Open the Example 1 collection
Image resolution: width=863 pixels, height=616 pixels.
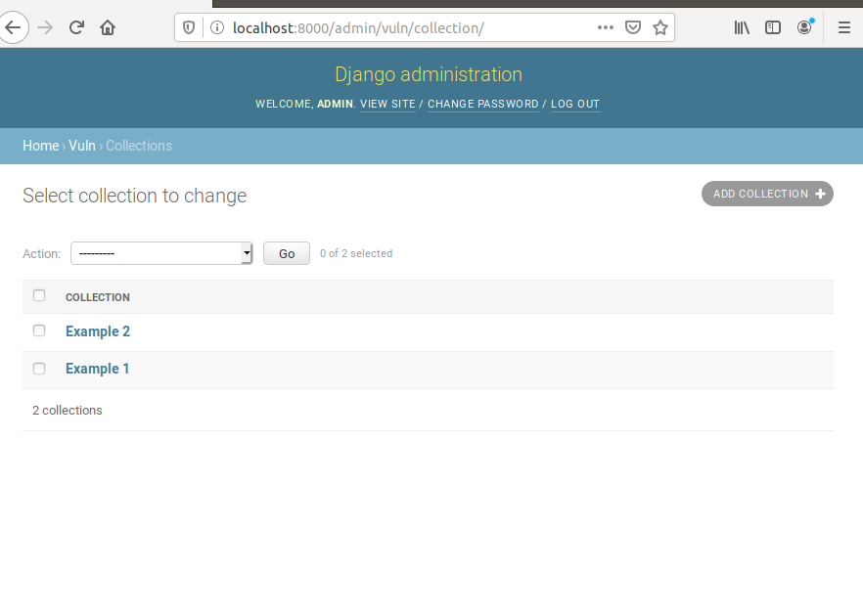click(x=98, y=369)
